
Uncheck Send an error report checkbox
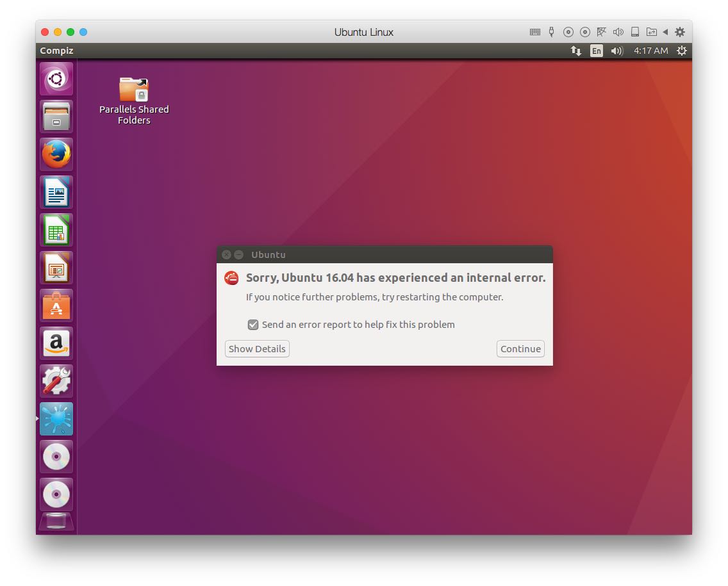(253, 325)
